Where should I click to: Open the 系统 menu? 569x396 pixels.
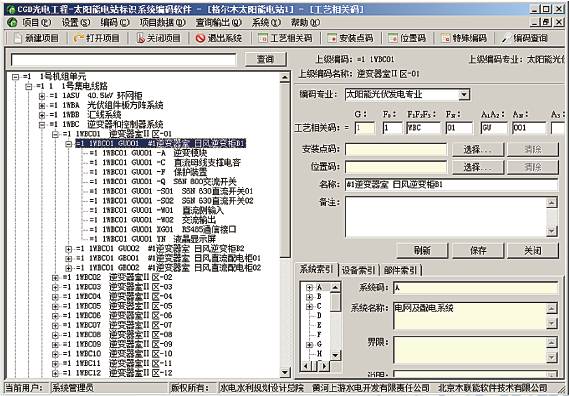click(266, 23)
